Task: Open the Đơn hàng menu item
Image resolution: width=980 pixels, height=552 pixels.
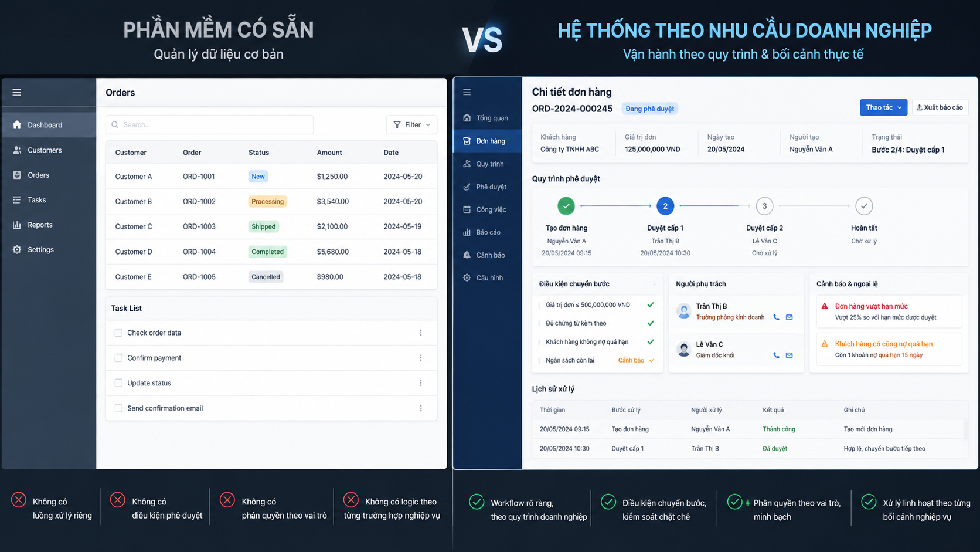Action: coord(488,141)
